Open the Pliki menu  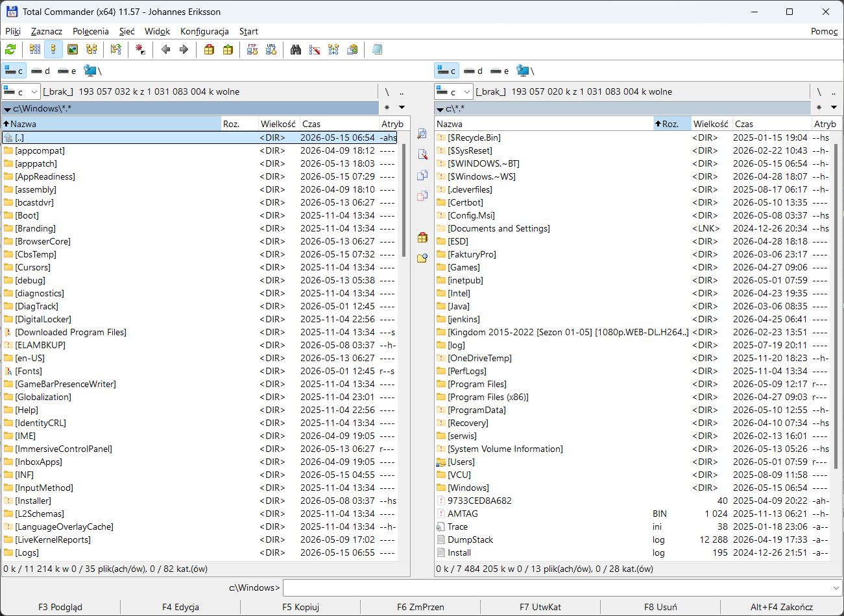[13, 31]
